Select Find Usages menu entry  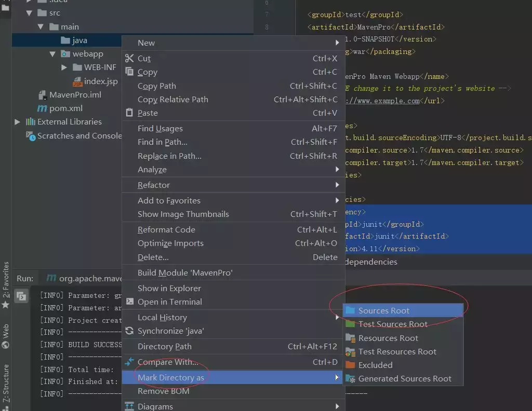[x=233, y=128]
